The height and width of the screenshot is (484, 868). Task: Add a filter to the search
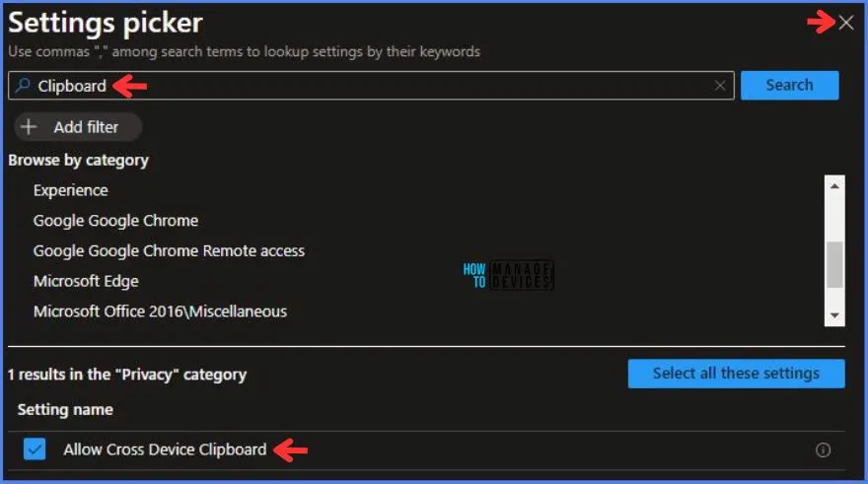click(78, 127)
